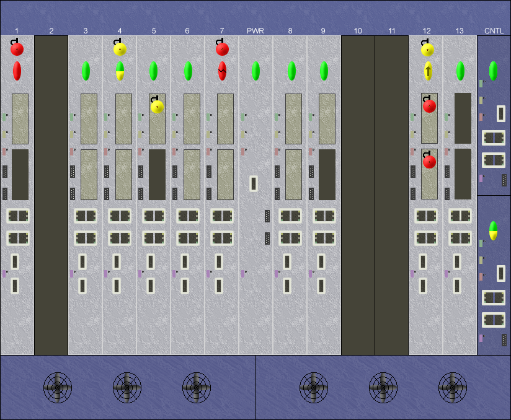
Task: Select lower module in slot 7
Action: pos(226,175)
